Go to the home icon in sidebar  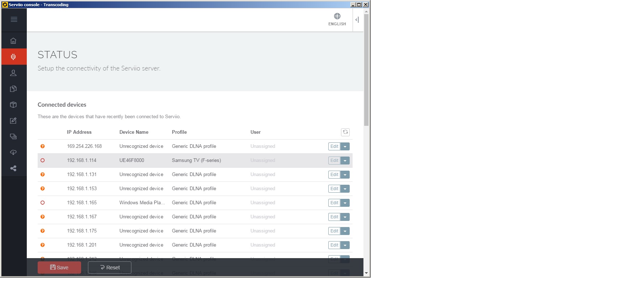click(13, 41)
